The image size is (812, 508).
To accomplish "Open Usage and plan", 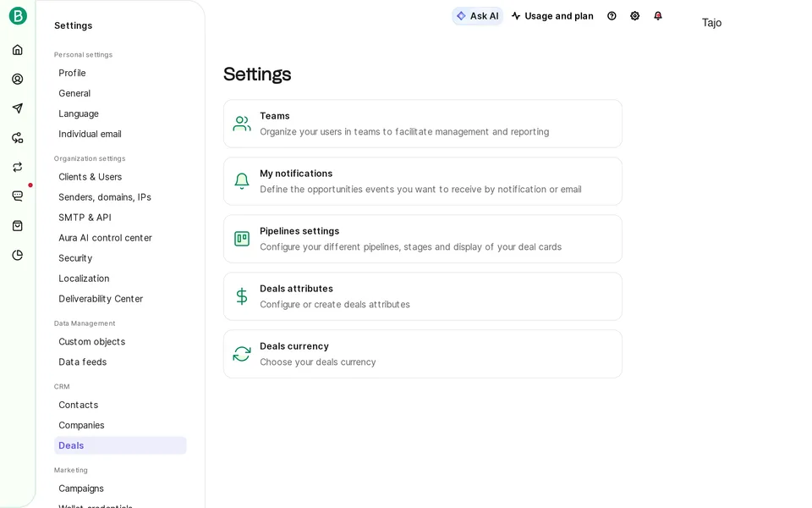I will click(552, 16).
